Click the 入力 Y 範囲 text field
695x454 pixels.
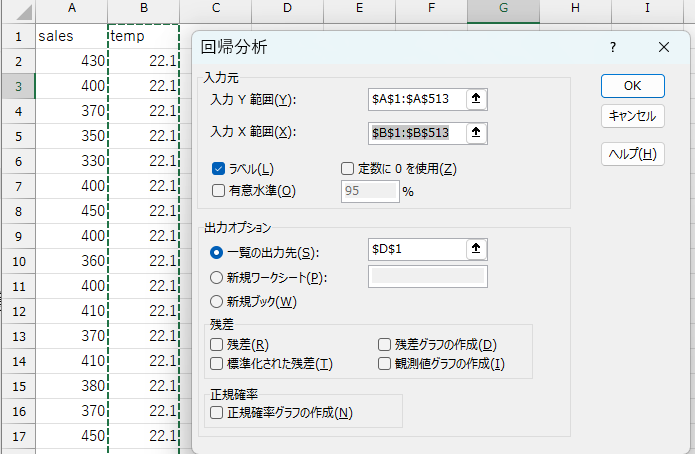[x=416, y=99]
